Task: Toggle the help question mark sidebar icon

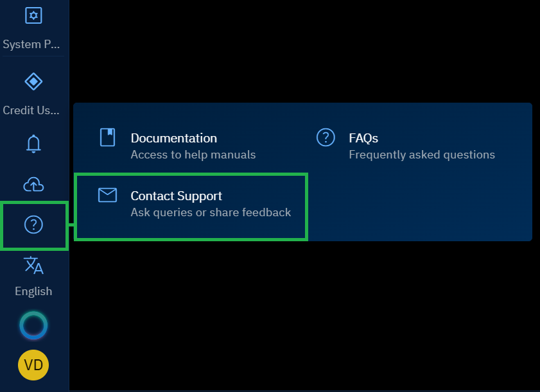Action: point(33,225)
